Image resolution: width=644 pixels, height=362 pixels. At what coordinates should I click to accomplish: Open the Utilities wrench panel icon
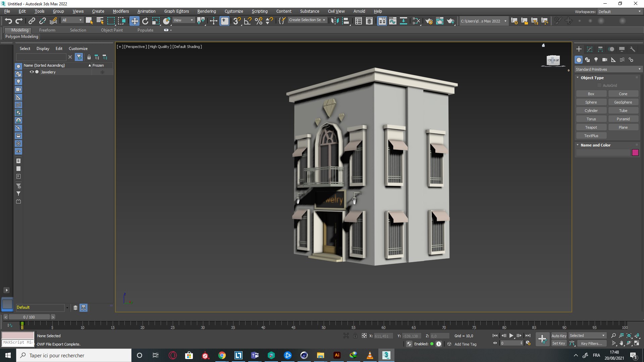[633, 49]
